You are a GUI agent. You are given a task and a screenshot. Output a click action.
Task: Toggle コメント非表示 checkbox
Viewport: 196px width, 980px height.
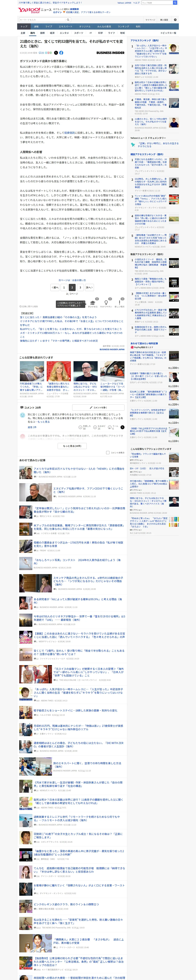[108, 453]
